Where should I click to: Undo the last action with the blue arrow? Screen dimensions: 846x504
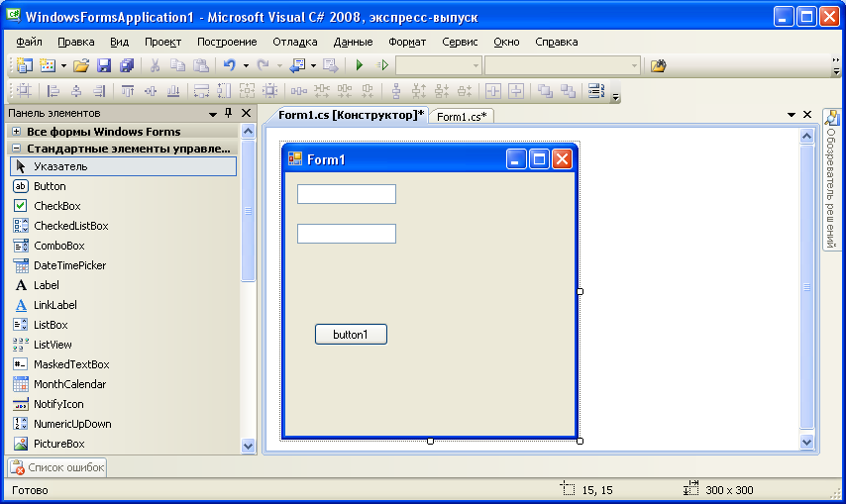point(230,65)
